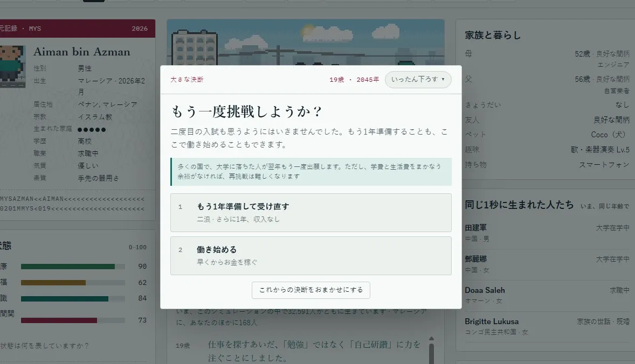Click the 男性 gender value

point(85,68)
